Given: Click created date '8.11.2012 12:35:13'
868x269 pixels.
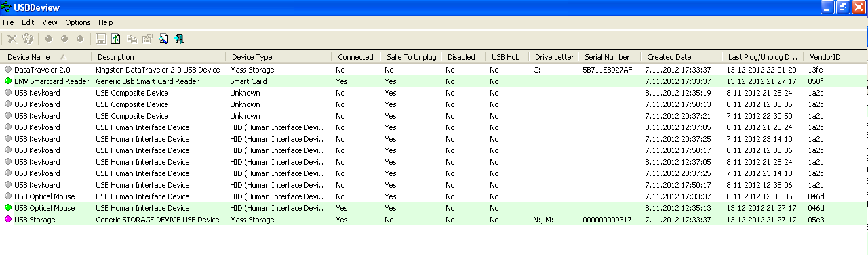Looking at the screenshot, I should coord(678,207).
